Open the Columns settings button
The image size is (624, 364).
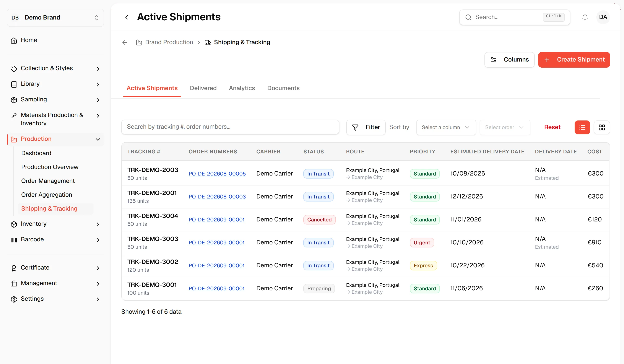pos(509,60)
